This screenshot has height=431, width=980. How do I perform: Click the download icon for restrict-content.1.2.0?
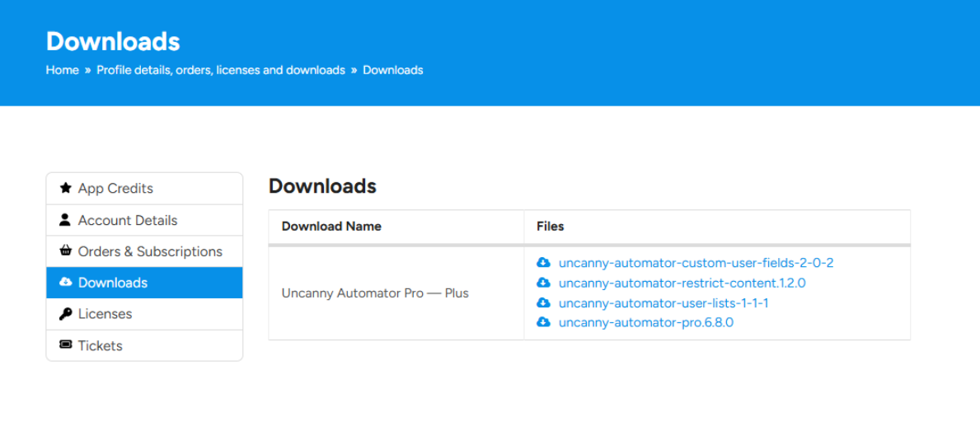click(543, 283)
